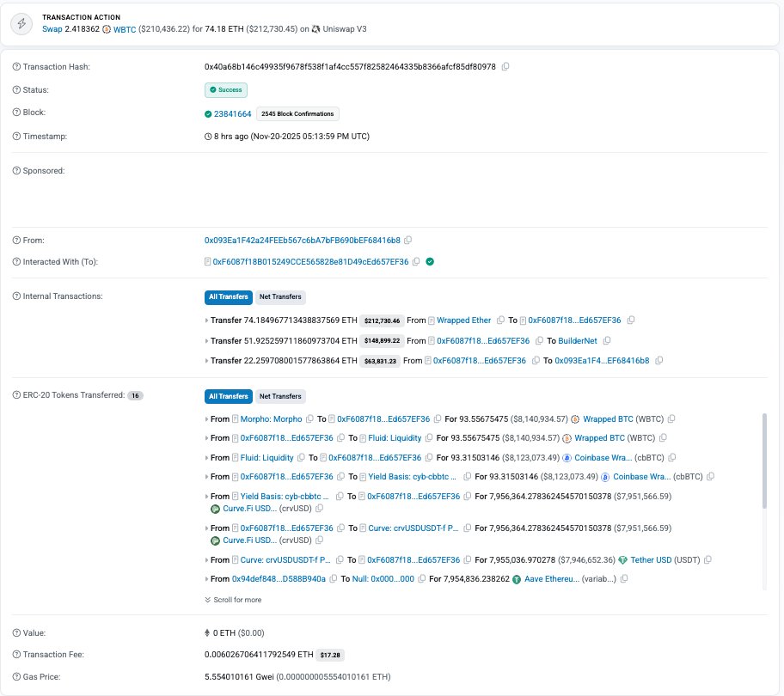Expand the Morpho Wrapped BTC transfer row
The image size is (784, 696).
206,418
